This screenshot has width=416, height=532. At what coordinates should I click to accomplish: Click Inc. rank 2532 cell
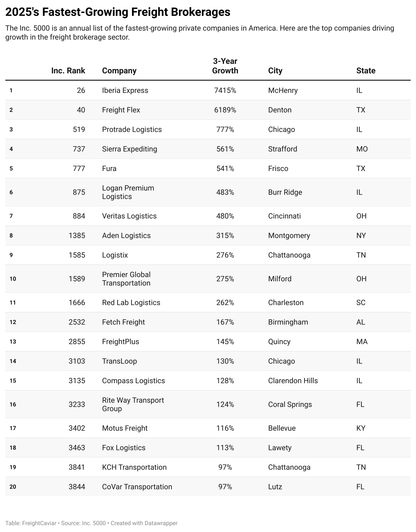click(77, 322)
